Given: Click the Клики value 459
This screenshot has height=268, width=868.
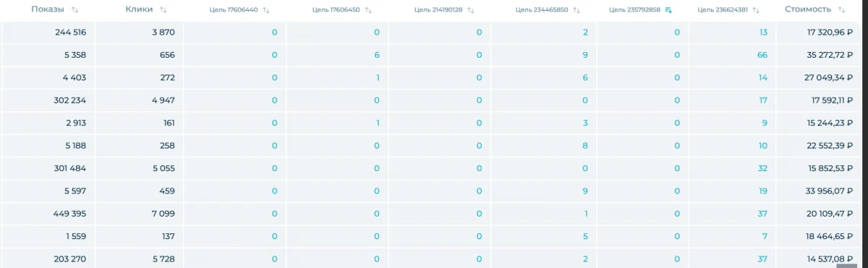Looking at the screenshot, I should coord(168,191).
